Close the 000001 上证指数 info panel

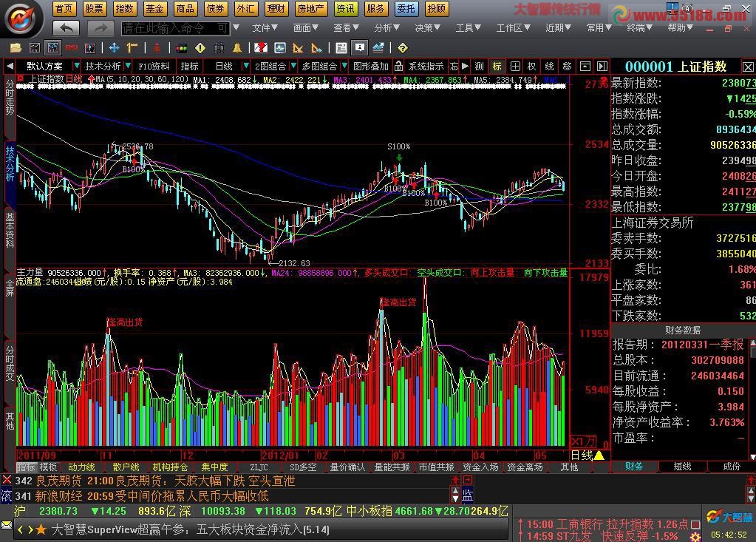click(748, 67)
